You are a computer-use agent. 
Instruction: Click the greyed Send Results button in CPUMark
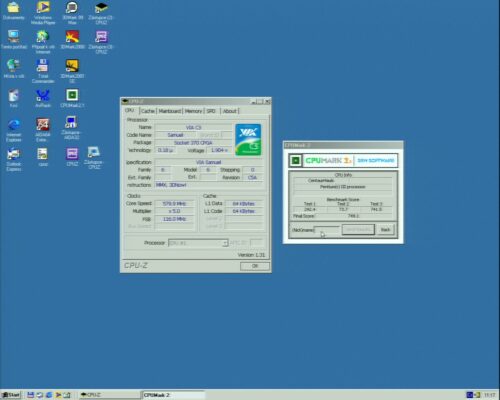(x=358, y=230)
